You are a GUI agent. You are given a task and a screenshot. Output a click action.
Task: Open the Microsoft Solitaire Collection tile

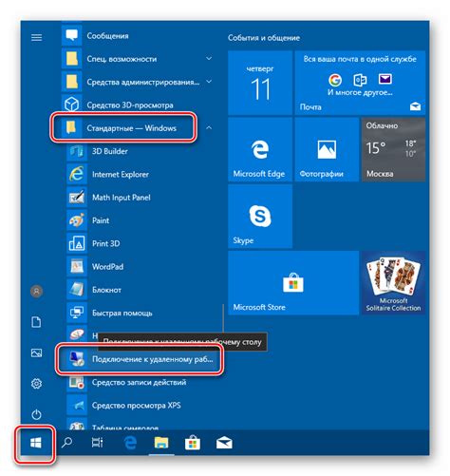(393, 283)
